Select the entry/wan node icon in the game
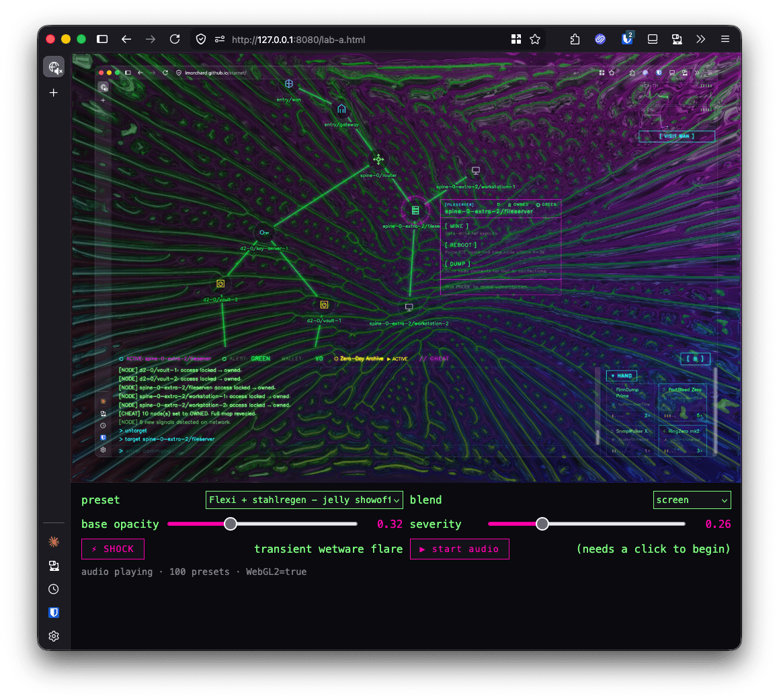 [x=288, y=83]
